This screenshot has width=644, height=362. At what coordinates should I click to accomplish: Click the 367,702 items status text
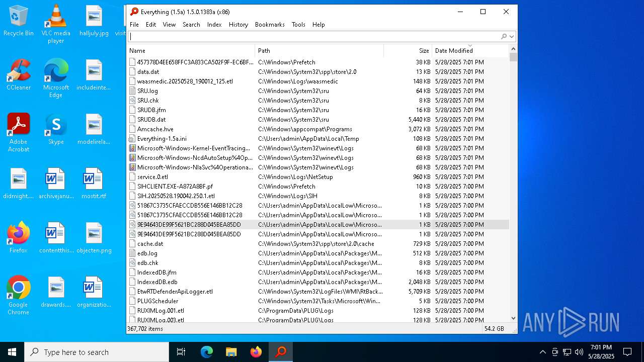pos(145,328)
